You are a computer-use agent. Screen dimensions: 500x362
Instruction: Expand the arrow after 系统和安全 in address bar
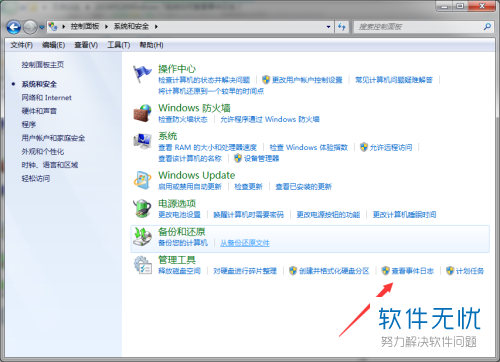(x=156, y=26)
